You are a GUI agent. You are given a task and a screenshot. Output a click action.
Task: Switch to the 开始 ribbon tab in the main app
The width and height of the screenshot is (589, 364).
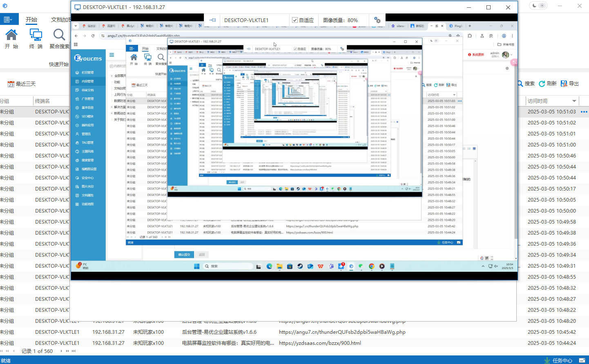pyautogui.click(x=31, y=20)
